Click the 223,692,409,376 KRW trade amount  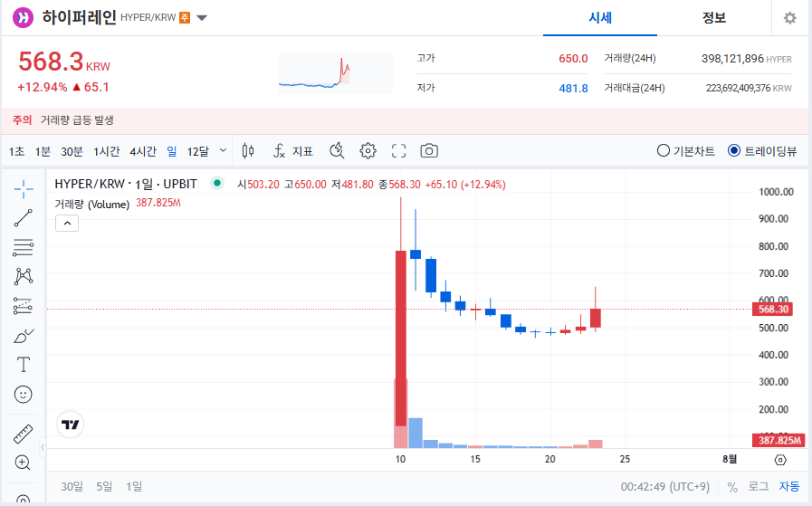pyautogui.click(x=749, y=88)
